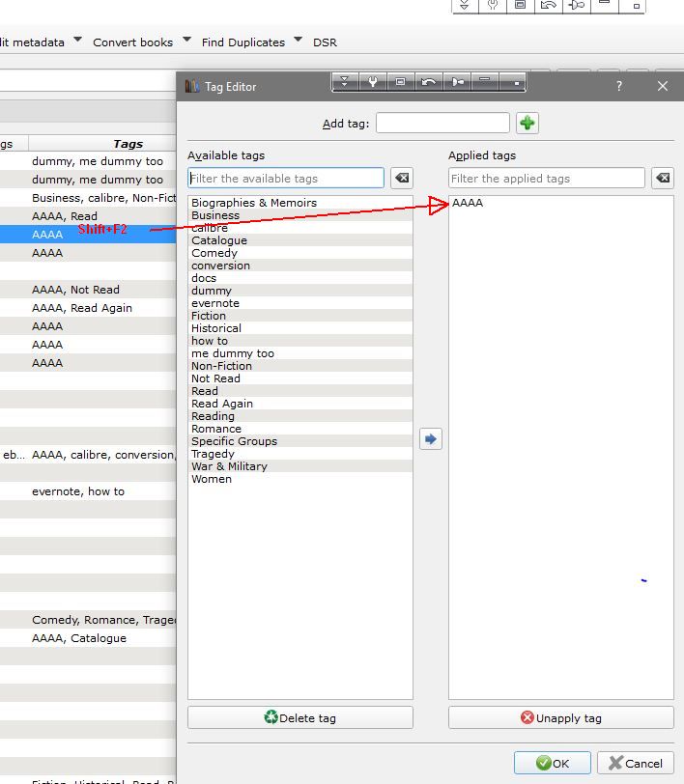Click the wrench icon in Tag Editor title bar
This screenshot has height=784, width=684.
373,82
